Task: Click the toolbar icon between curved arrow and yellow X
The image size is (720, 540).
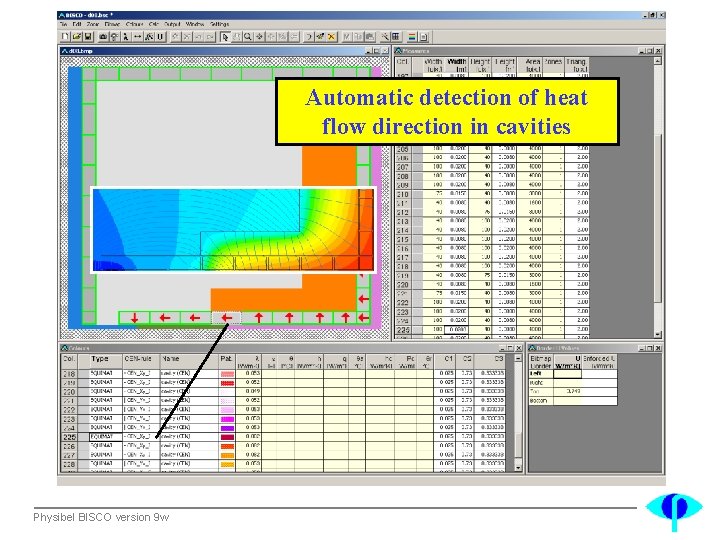Action: pos(320,37)
